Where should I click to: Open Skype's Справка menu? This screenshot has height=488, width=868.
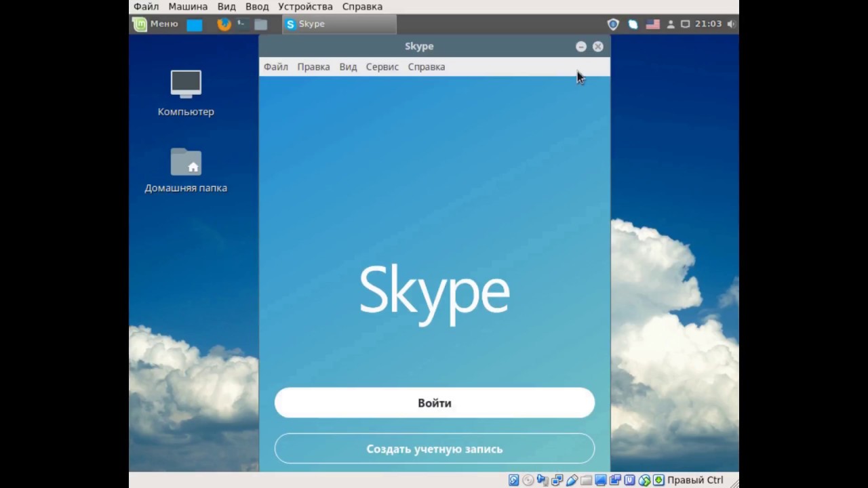pyautogui.click(x=427, y=66)
